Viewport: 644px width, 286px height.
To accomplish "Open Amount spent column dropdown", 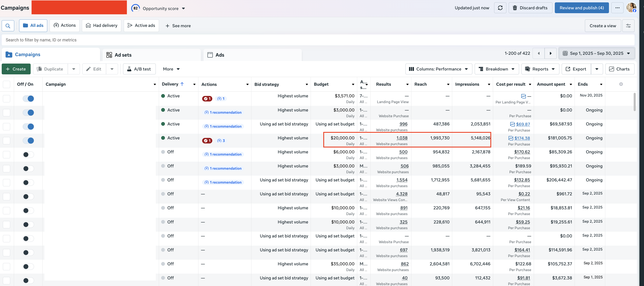I will 571,84.
